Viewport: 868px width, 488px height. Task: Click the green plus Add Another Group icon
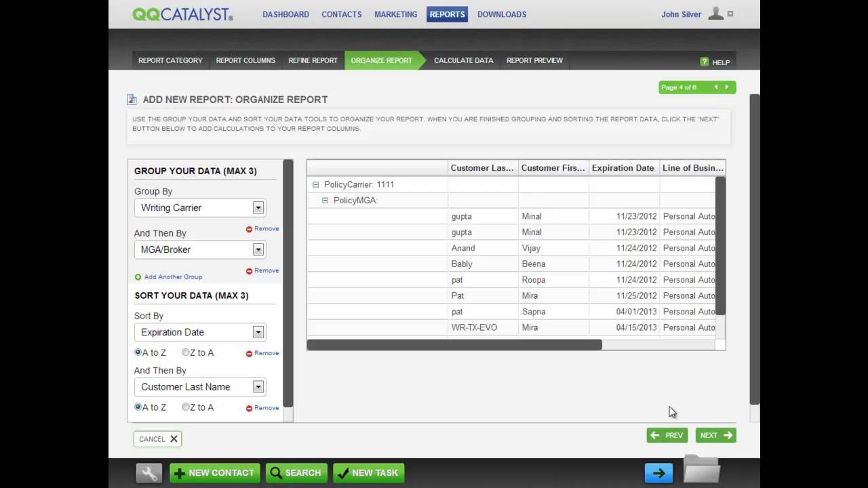point(138,277)
